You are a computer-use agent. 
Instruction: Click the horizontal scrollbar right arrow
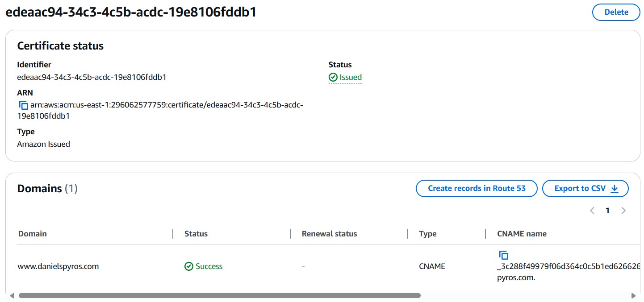click(633, 295)
